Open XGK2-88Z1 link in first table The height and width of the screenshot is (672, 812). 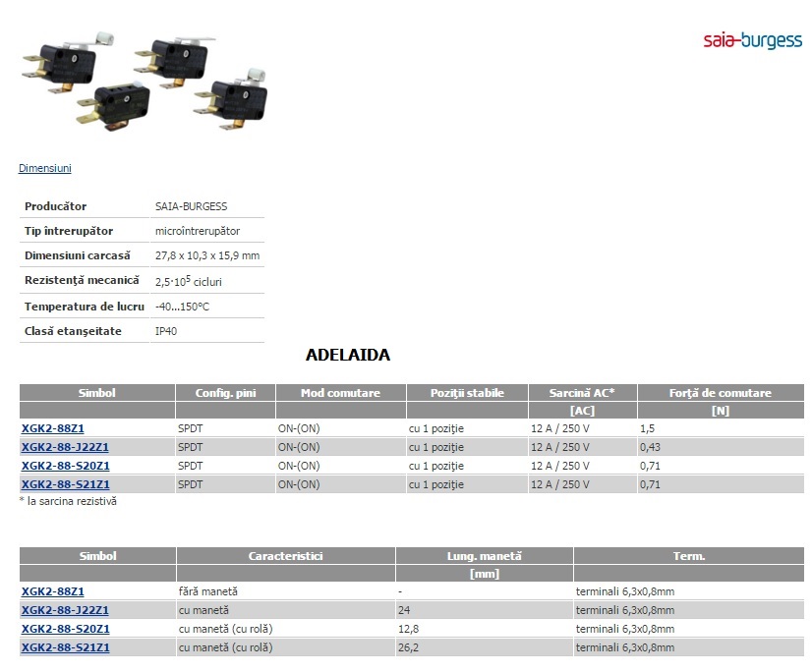pyautogui.click(x=52, y=428)
